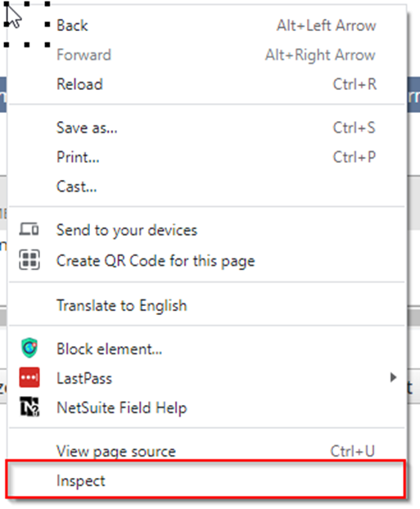Choose Create QR Code for this page
The height and width of the screenshot is (509, 420).
tap(206, 261)
